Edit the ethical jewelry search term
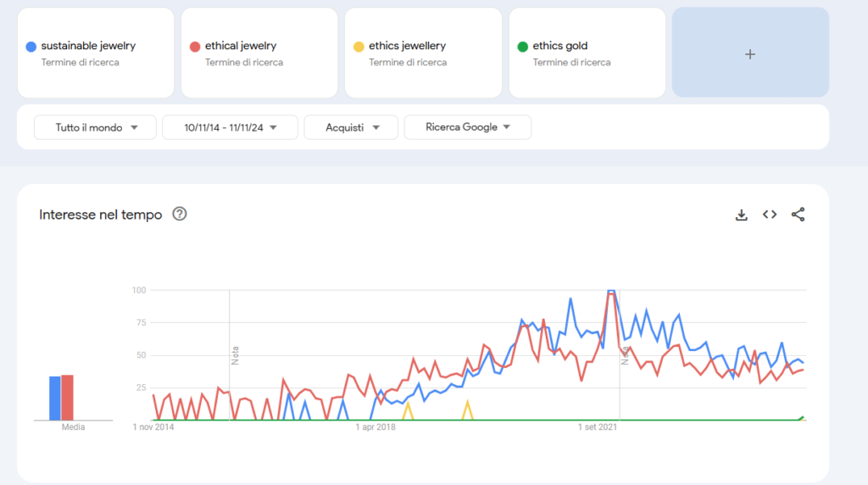This screenshot has height=485, width=868. click(241, 46)
